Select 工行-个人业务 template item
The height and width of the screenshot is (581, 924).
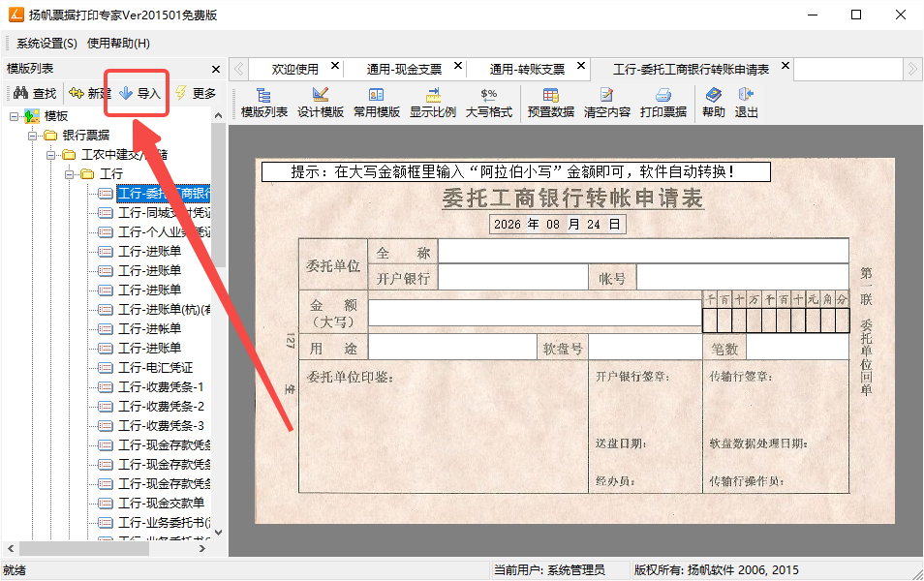tap(164, 232)
